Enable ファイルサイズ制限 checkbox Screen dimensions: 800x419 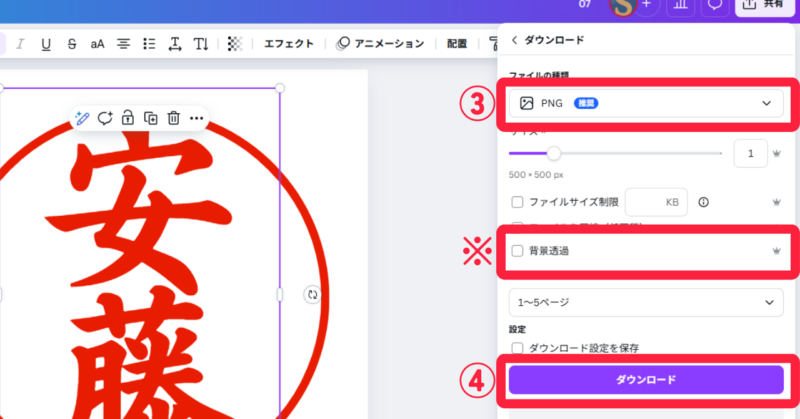tap(517, 202)
